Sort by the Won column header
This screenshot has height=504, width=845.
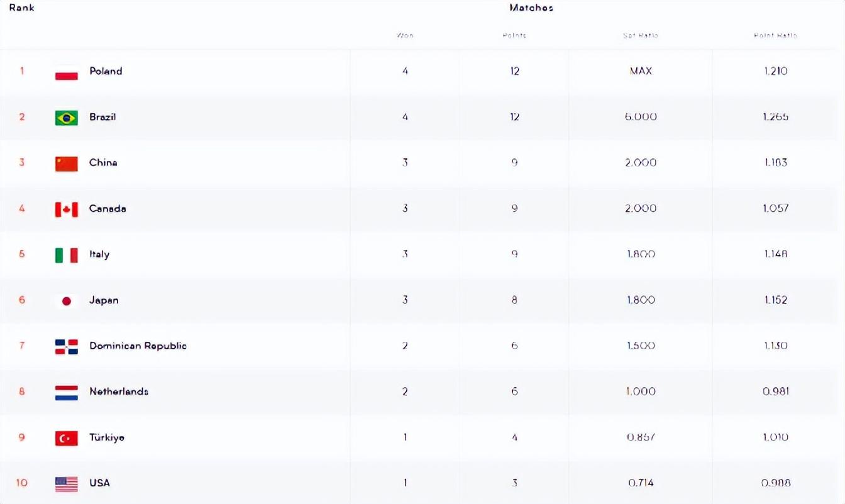pyautogui.click(x=405, y=35)
